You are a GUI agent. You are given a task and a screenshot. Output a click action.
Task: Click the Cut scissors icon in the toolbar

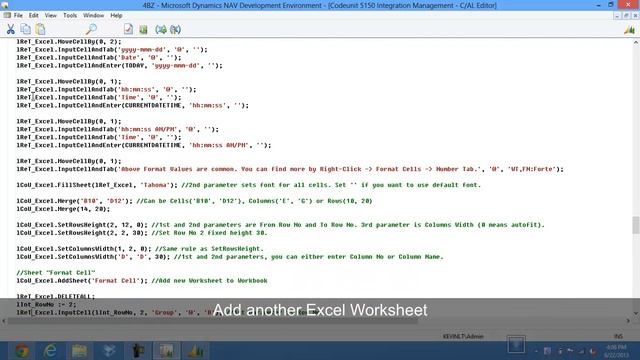point(11,29)
